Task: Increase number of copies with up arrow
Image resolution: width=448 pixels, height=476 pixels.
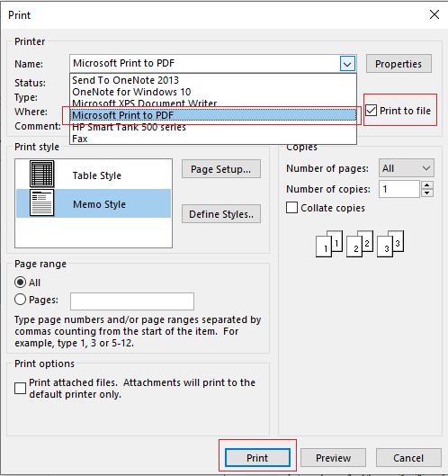Action: click(427, 185)
